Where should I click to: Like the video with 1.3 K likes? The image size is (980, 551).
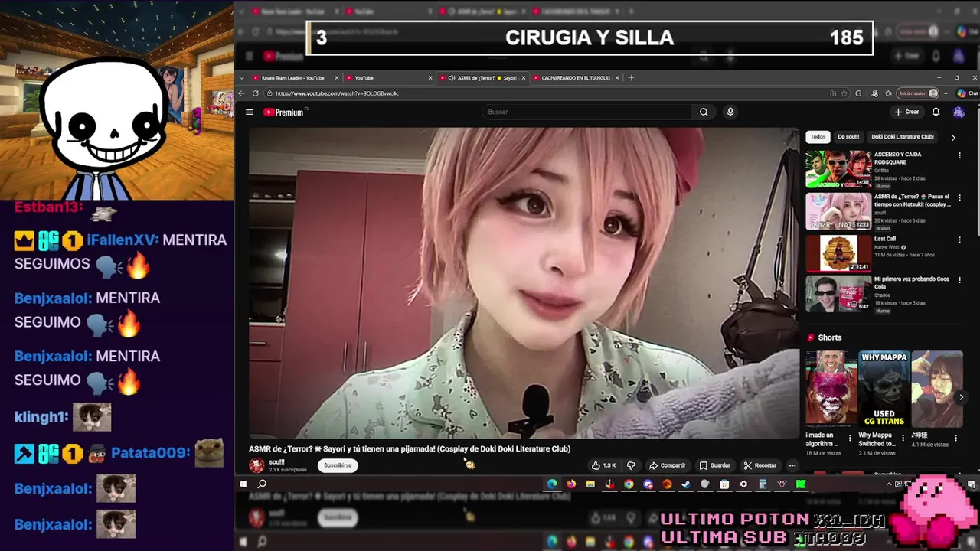coord(603,465)
